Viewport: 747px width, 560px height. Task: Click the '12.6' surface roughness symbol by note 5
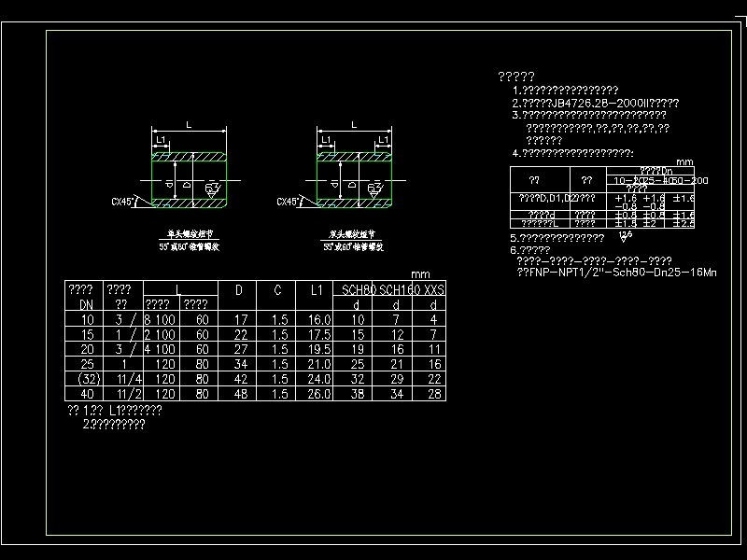tap(625, 236)
